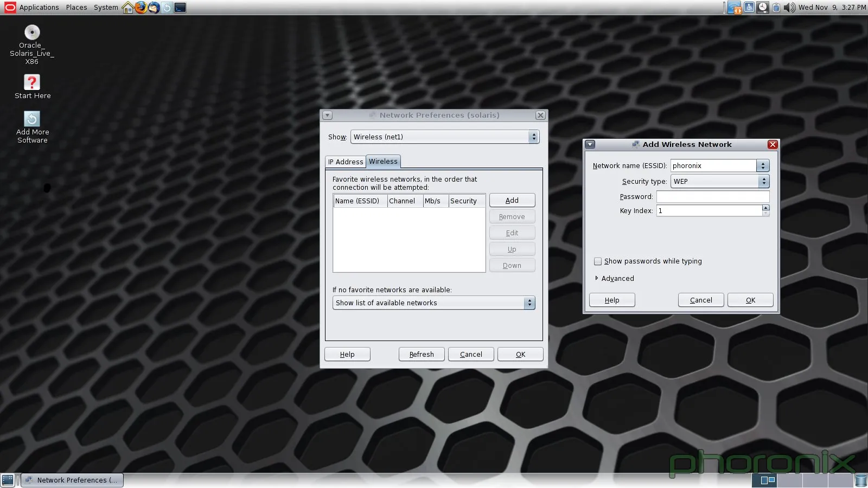Open the volume control speaker icon

click(x=789, y=8)
